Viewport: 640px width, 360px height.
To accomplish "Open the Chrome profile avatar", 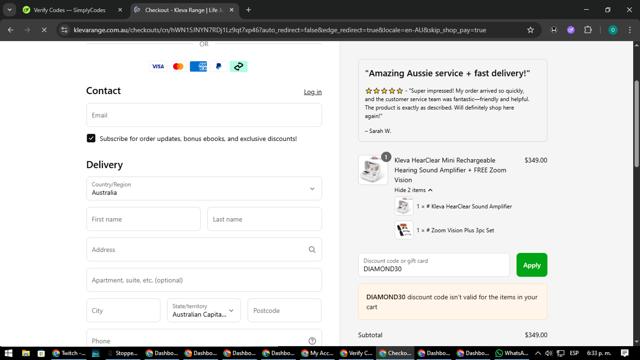I will point(613,30).
